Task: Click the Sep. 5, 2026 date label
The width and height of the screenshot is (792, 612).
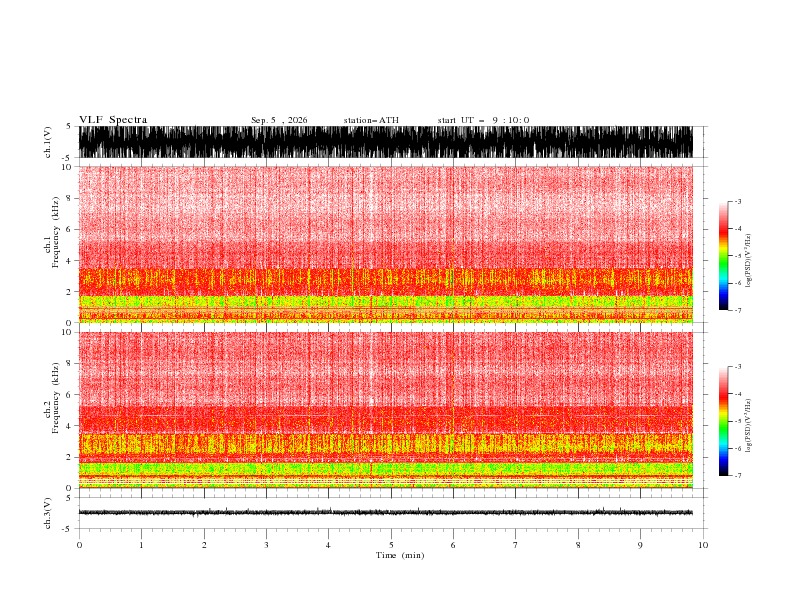Action: click(279, 120)
